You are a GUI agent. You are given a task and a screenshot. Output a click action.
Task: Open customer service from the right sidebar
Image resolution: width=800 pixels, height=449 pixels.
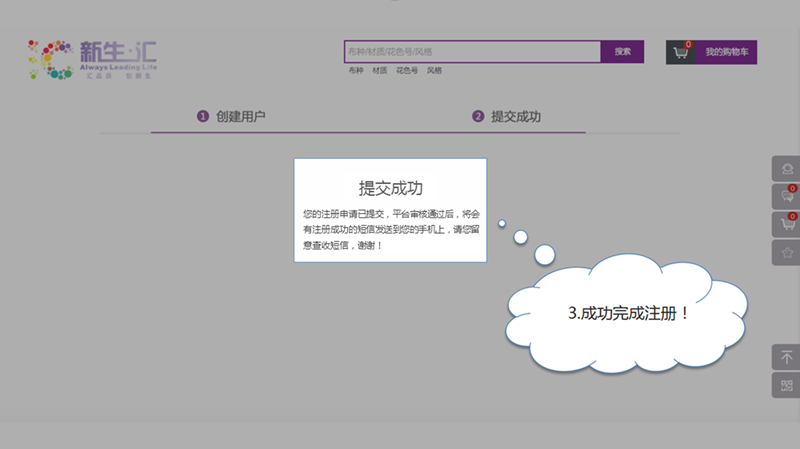(786, 169)
